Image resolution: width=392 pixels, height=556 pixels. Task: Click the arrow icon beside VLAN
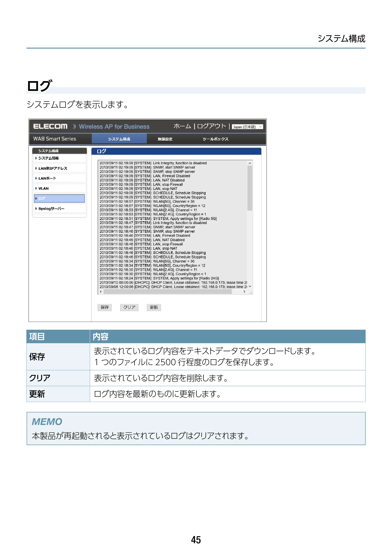pyautogui.click(x=36, y=188)
